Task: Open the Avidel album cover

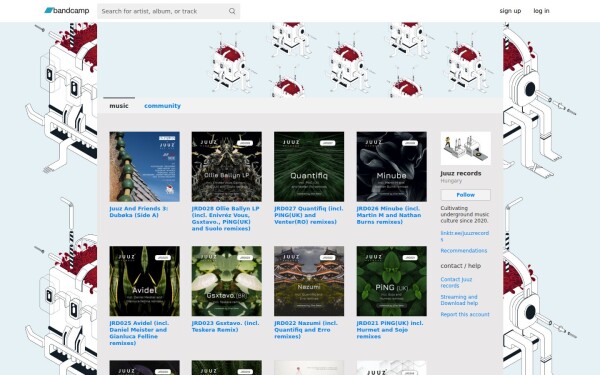Action: (x=145, y=281)
